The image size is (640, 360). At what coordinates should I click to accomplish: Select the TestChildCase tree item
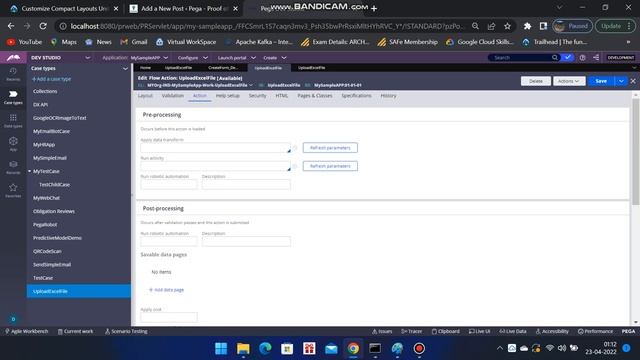point(54,184)
